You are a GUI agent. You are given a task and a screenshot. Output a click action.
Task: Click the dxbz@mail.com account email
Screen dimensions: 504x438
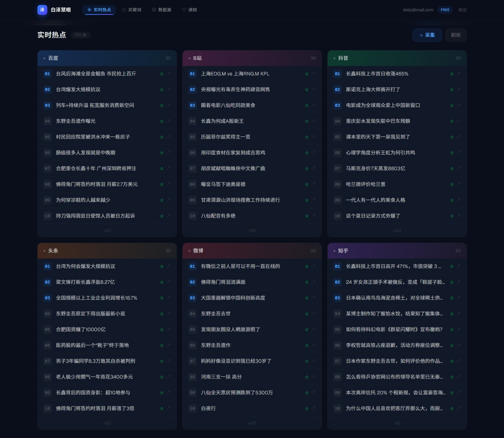(x=418, y=10)
